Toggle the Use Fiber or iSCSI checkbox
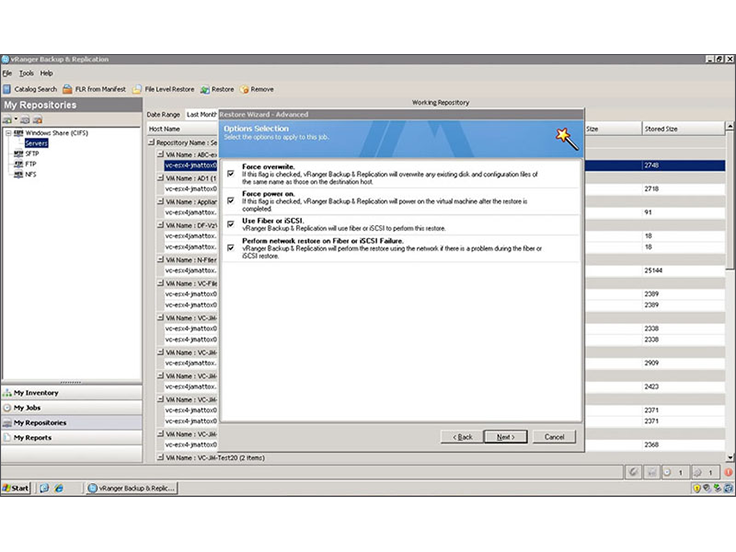The width and height of the screenshot is (736, 552). pyautogui.click(x=230, y=224)
